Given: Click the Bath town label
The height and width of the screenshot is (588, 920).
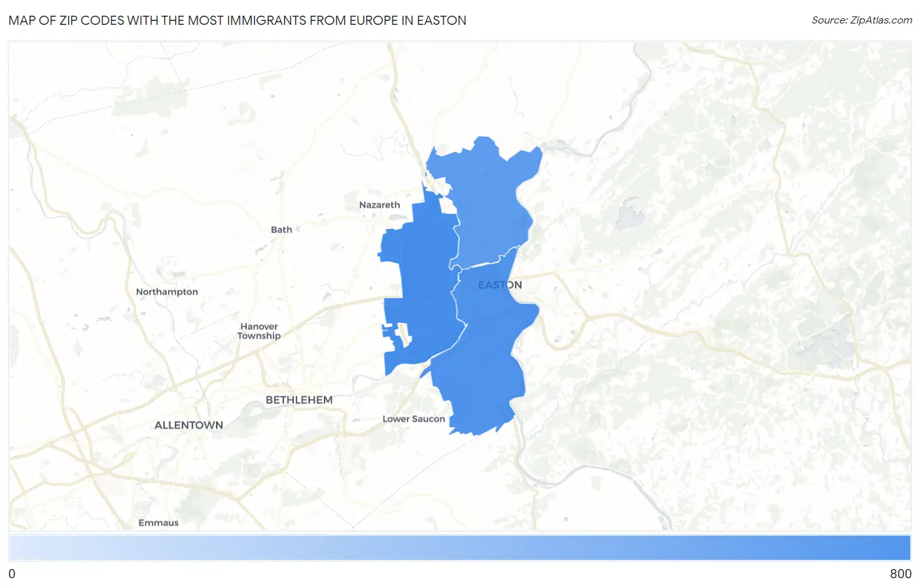Looking at the screenshot, I should (x=281, y=230).
